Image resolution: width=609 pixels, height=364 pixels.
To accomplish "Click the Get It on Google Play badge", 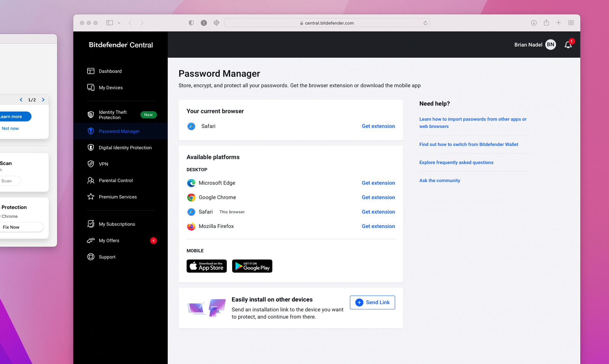I will [x=252, y=266].
